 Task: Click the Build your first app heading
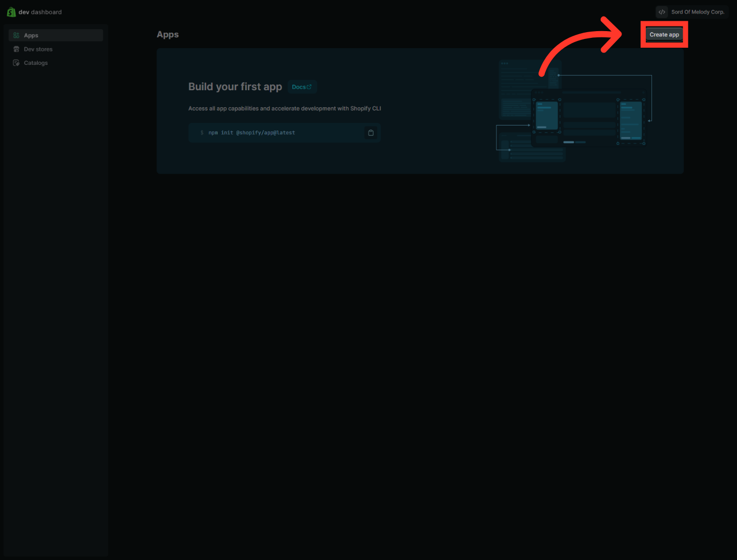coord(235,87)
